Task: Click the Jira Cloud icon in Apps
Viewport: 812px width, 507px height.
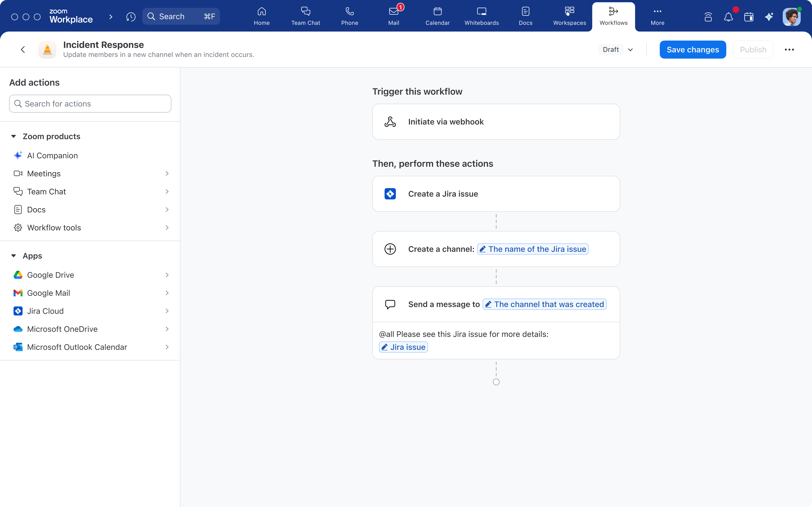Action: [17, 311]
